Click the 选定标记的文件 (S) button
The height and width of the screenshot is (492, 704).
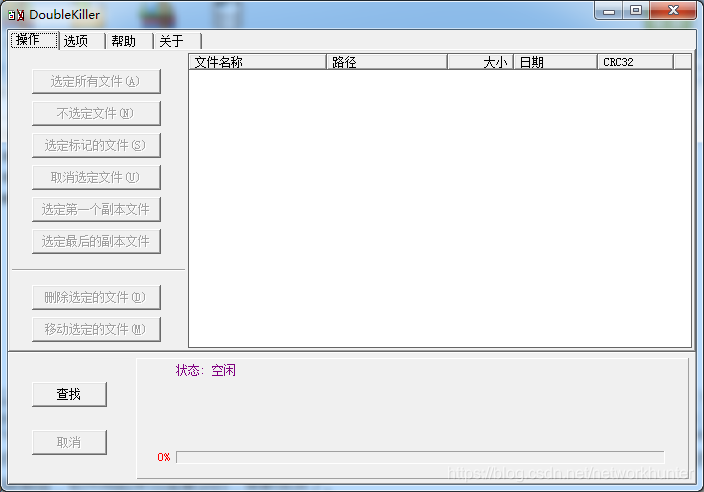(96, 145)
